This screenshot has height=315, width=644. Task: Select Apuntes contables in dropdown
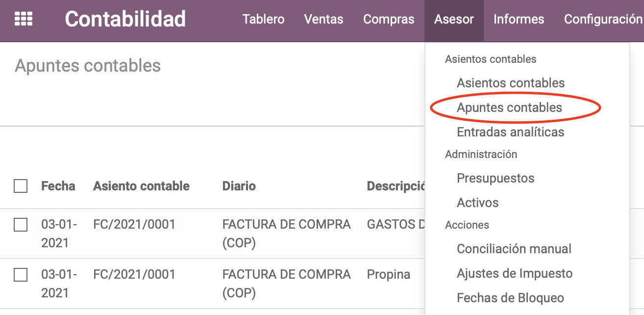[509, 107]
